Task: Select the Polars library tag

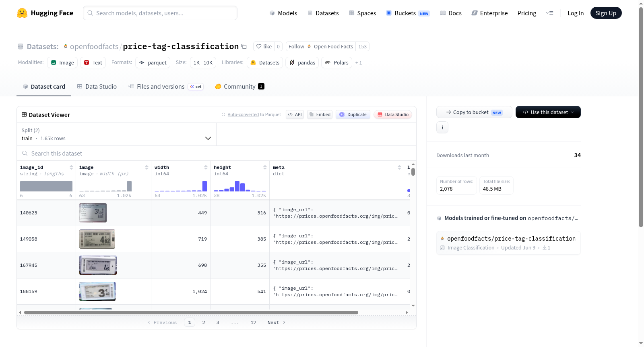Action: tap(336, 62)
